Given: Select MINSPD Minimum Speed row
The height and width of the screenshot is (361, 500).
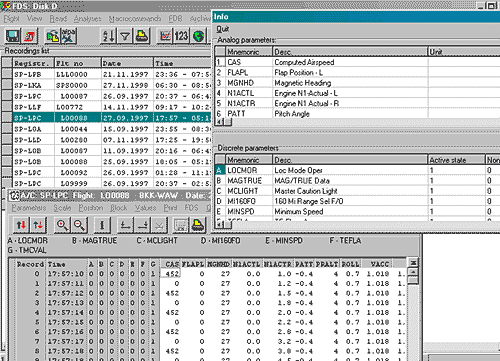Looking at the screenshot, I should click(x=357, y=212).
